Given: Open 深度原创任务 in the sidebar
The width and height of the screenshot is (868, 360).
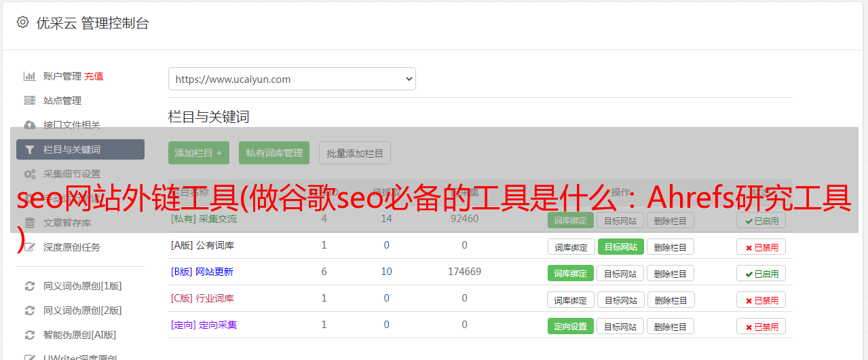Looking at the screenshot, I should (72, 247).
